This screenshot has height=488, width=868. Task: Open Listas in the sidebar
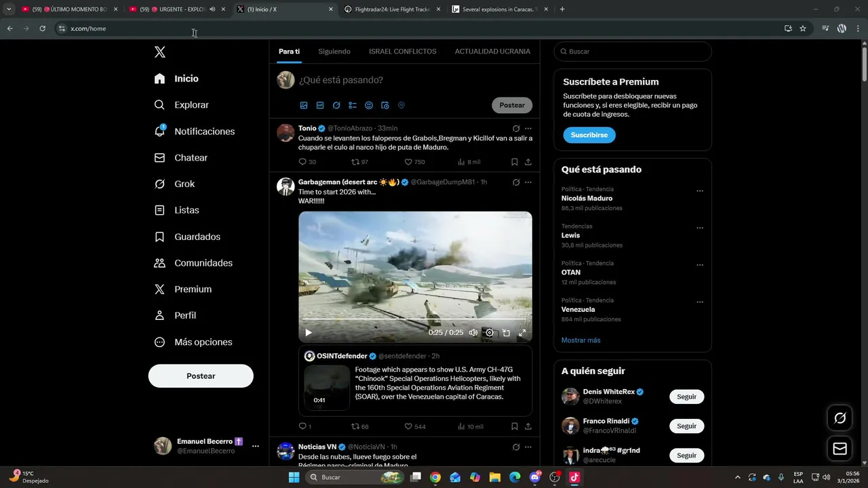click(176, 210)
